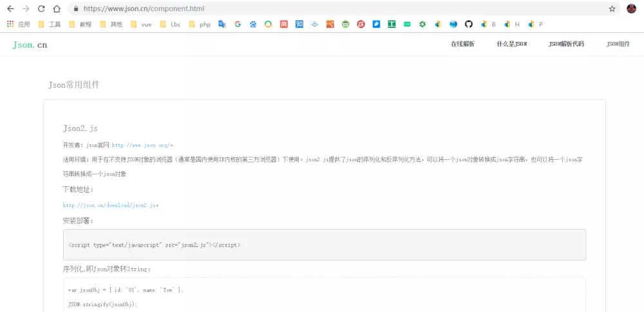Open the GitHub octocat bookmark

(469, 24)
